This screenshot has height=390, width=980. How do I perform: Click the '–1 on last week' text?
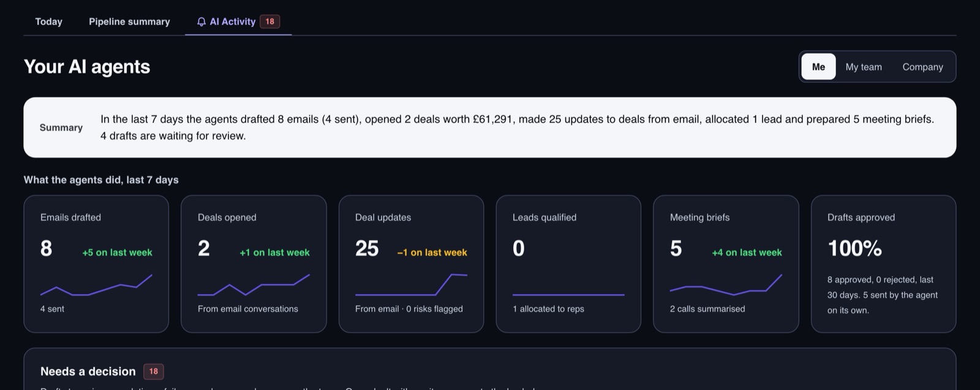[x=432, y=252]
